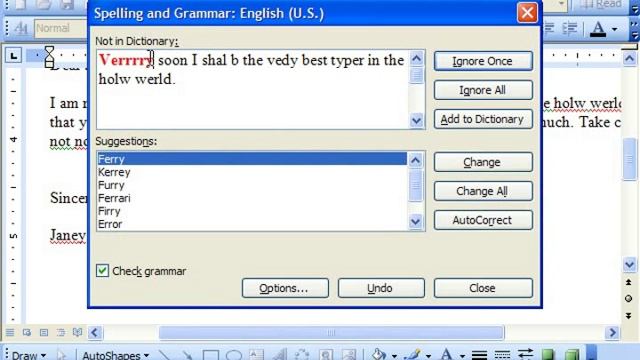640x360 pixels.
Task: Click horizontal scrollbar thumb
Action: click(x=331, y=333)
